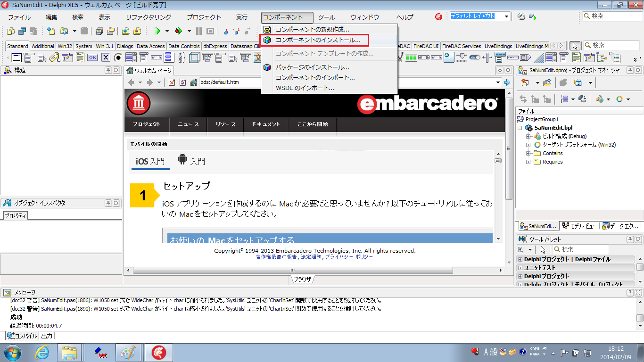Screen dimensions: 644x362
Task: Click the Android robot icon
Action: click(x=182, y=159)
